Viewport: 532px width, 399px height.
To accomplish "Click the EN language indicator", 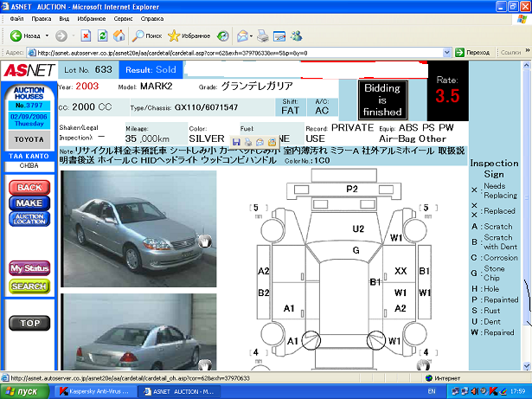I will 432,391.
